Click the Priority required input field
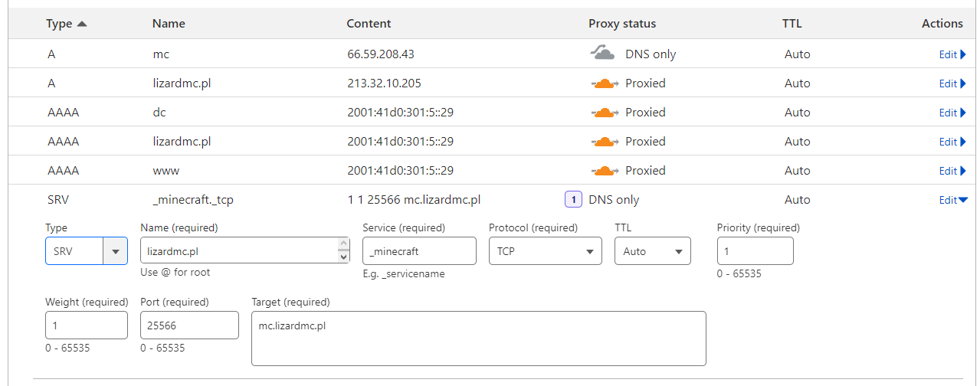Viewport: 980px width, 386px height. pos(755,251)
